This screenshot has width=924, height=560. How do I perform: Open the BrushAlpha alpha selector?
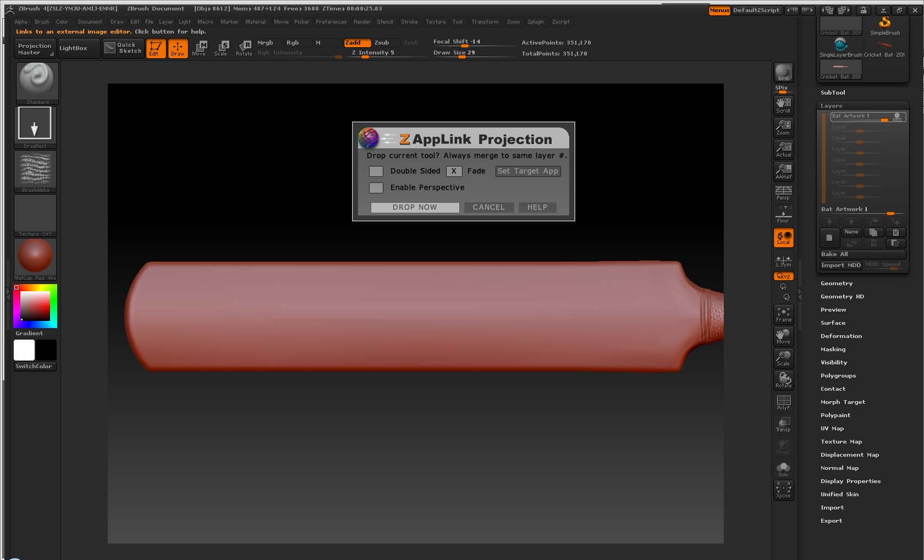[x=35, y=171]
